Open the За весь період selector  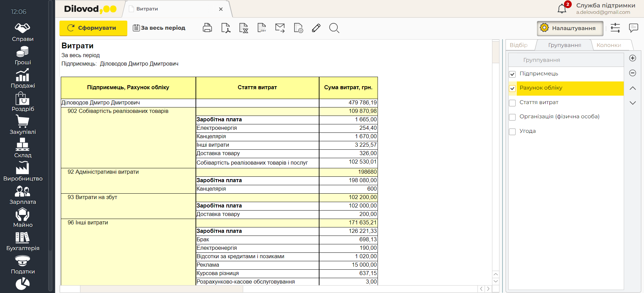coord(159,28)
